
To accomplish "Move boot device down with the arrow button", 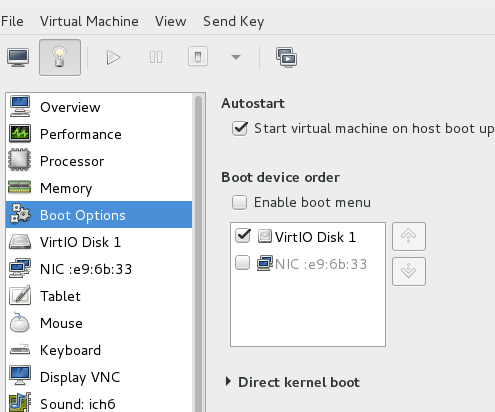I will [409, 271].
